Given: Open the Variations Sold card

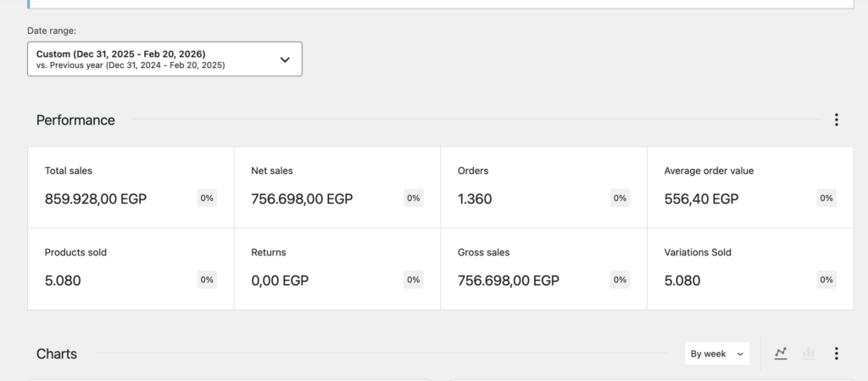Looking at the screenshot, I should 750,269.
